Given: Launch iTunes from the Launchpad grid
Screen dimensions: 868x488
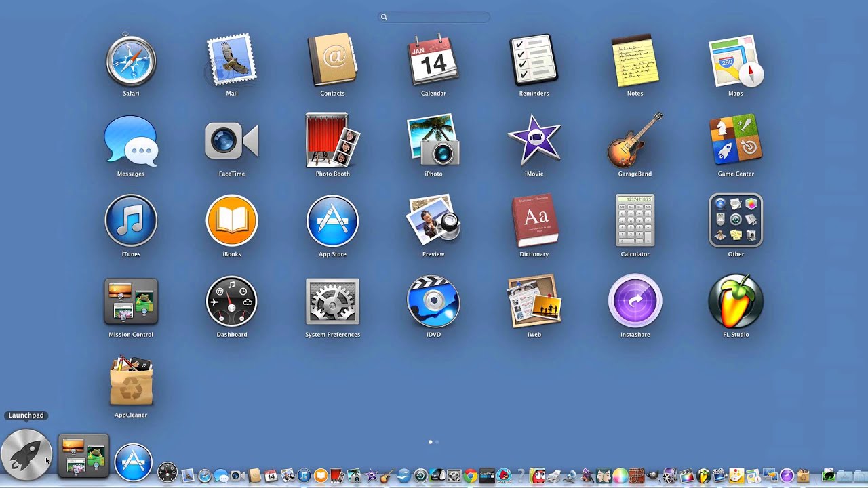Looking at the screenshot, I should click(131, 221).
